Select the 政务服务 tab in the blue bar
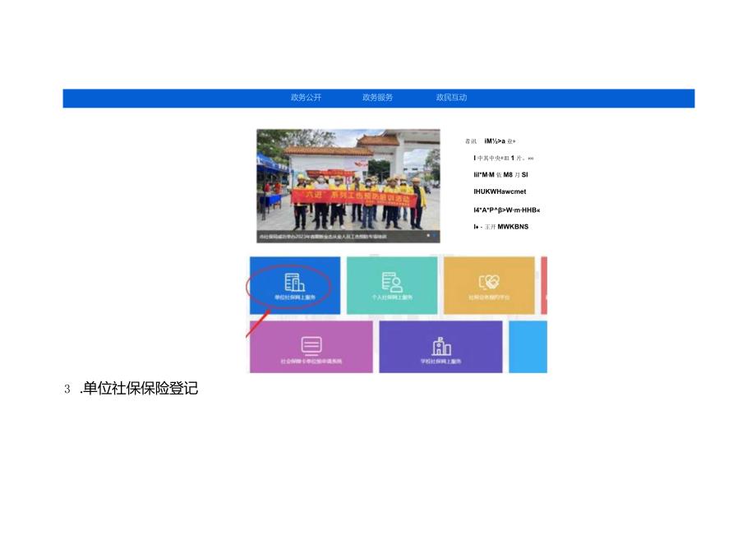This screenshot has height=535, width=756. (377, 97)
